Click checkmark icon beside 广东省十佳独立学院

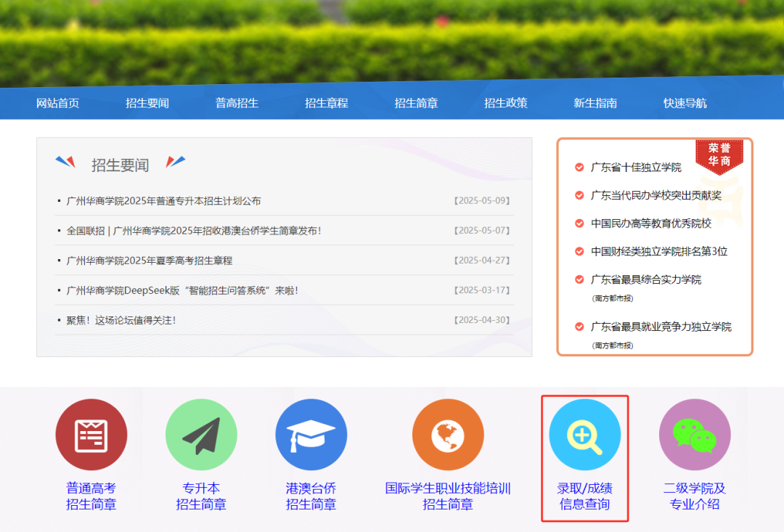[579, 168]
